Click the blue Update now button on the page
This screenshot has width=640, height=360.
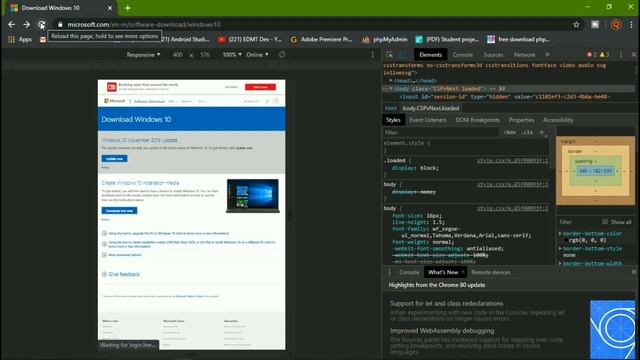click(114, 158)
